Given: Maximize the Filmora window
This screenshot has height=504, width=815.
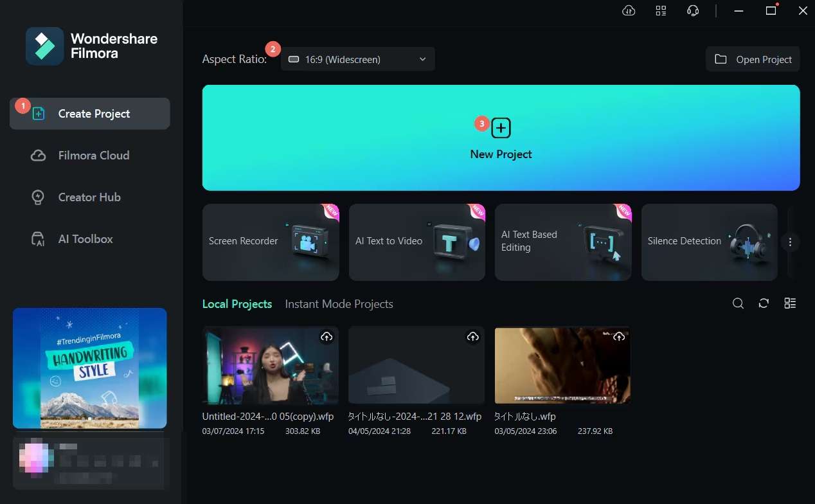Looking at the screenshot, I should point(771,10).
